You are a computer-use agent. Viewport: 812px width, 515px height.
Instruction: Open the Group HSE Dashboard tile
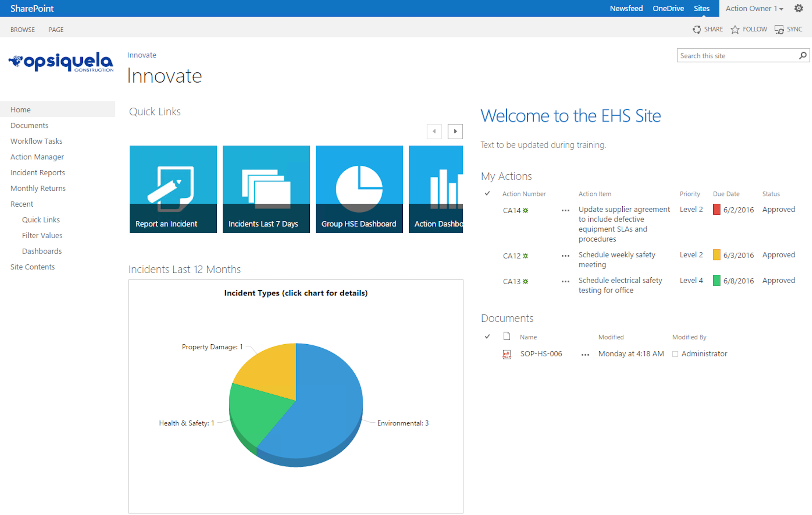click(359, 189)
